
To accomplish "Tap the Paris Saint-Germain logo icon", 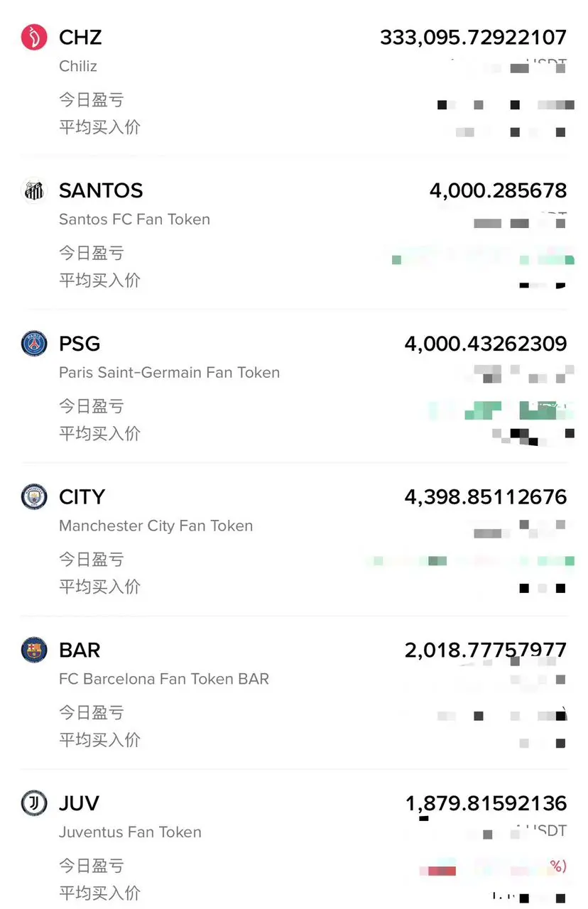I will pos(34,344).
